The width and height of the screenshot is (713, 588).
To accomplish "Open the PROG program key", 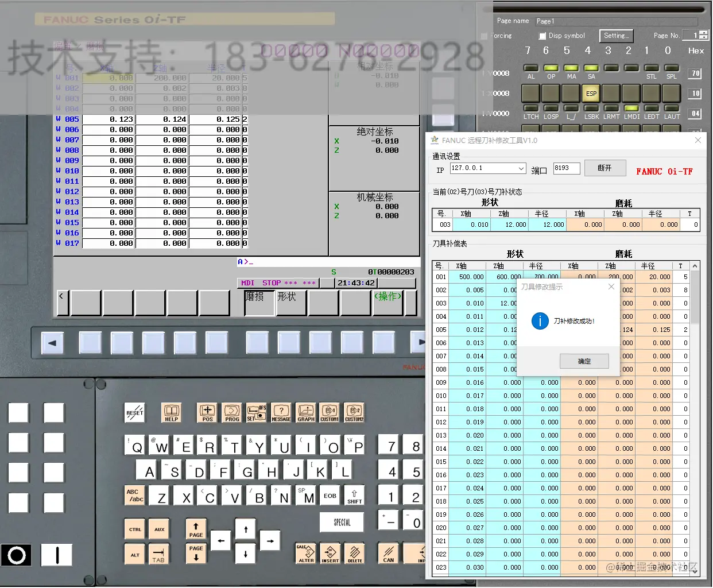I will pyautogui.click(x=232, y=412).
